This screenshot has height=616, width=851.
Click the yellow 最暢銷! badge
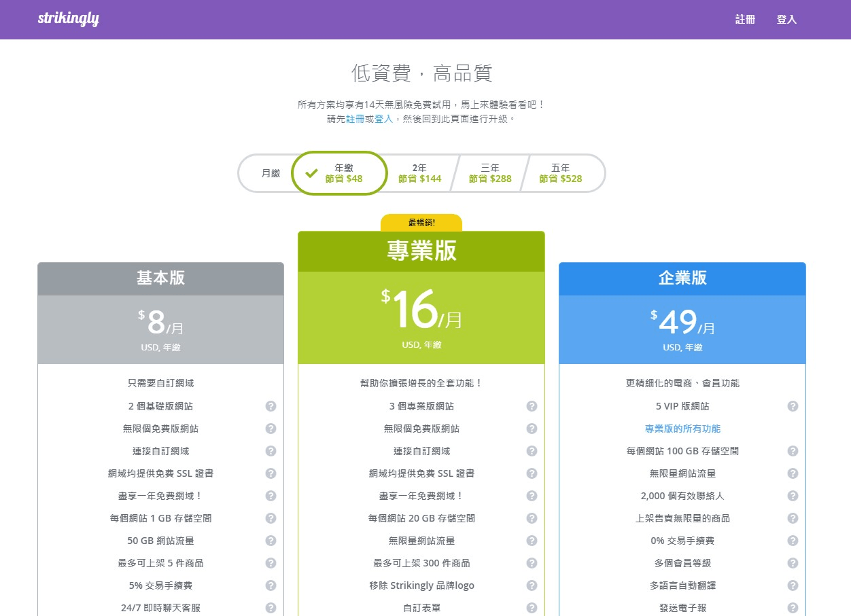[421, 222]
